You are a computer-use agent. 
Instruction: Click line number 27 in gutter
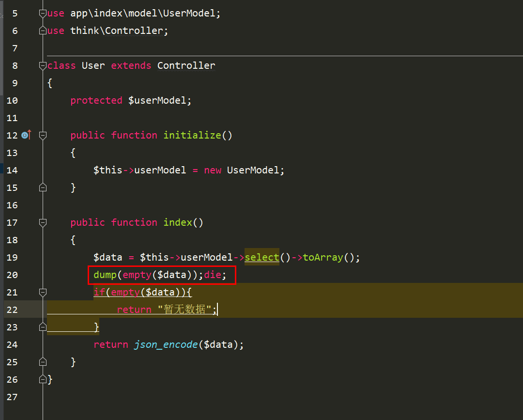click(x=12, y=397)
